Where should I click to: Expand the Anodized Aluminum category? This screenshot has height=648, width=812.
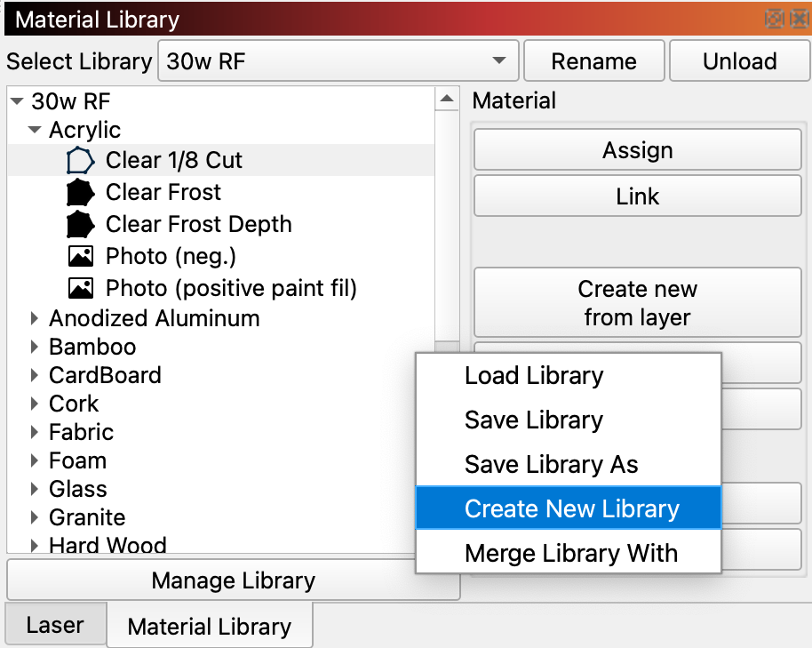[x=35, y=319]
